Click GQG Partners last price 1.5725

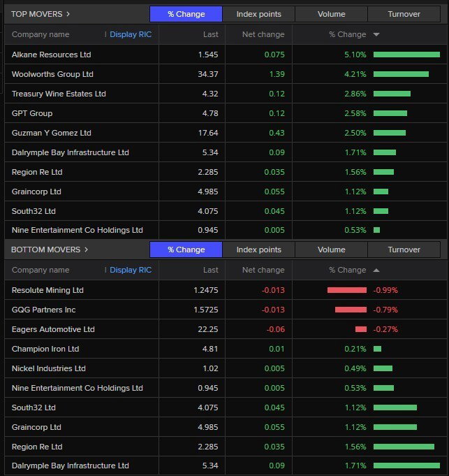pyautogui.click(x=206, y=310)
